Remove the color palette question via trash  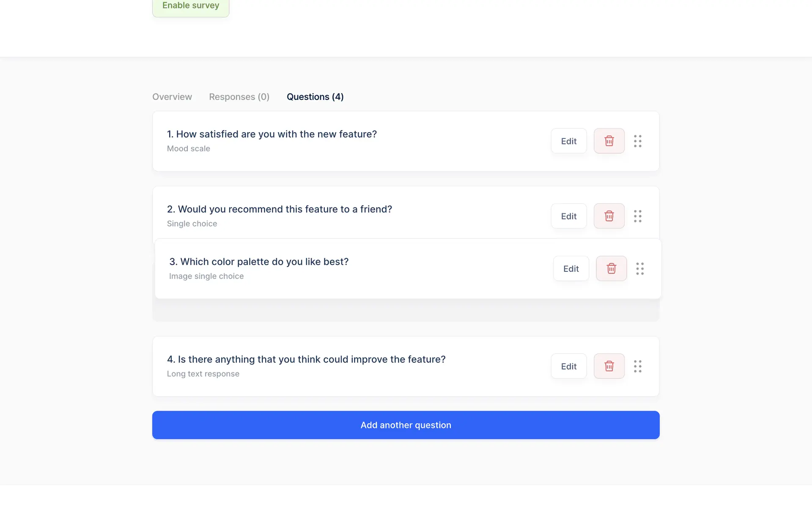[x=611, y=268]
